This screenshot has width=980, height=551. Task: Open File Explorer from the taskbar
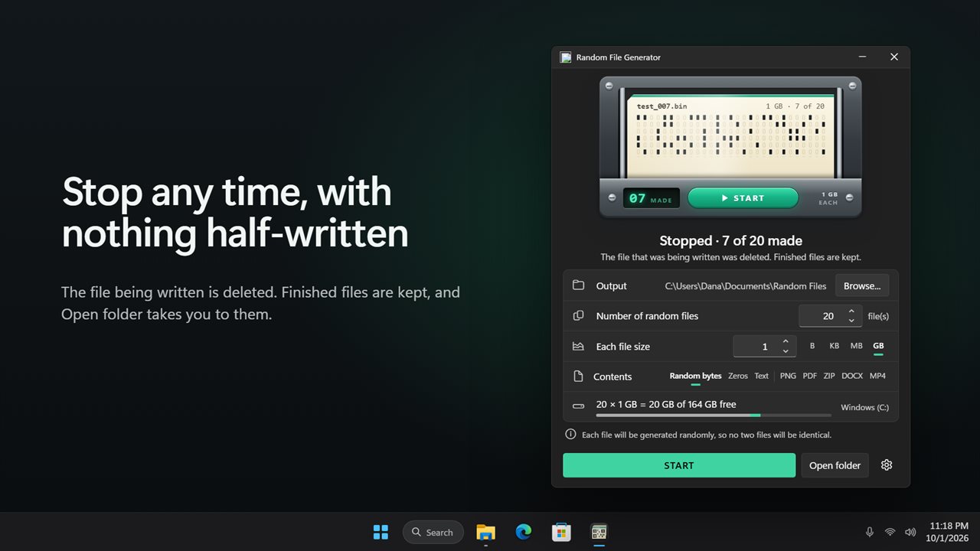click(485, 532)
